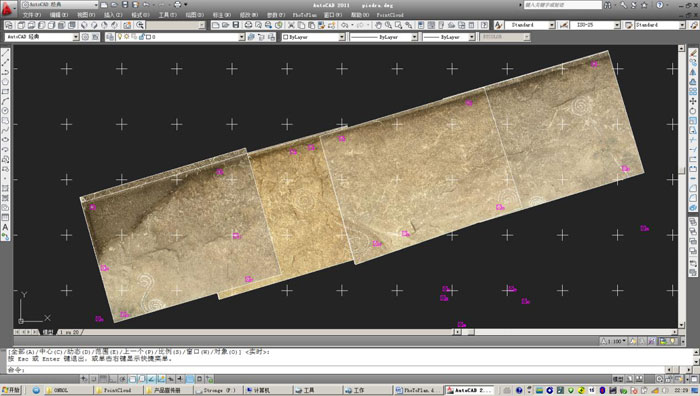Click the Layer Previous icon

coord(261,37)
